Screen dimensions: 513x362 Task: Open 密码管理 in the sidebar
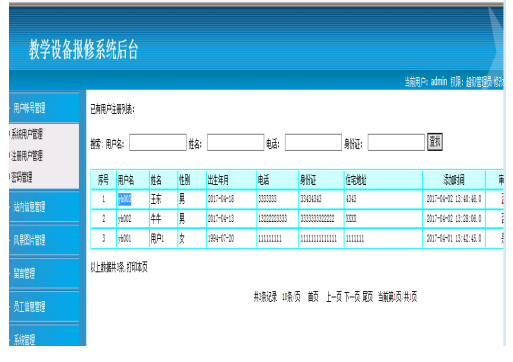(22, 177)
